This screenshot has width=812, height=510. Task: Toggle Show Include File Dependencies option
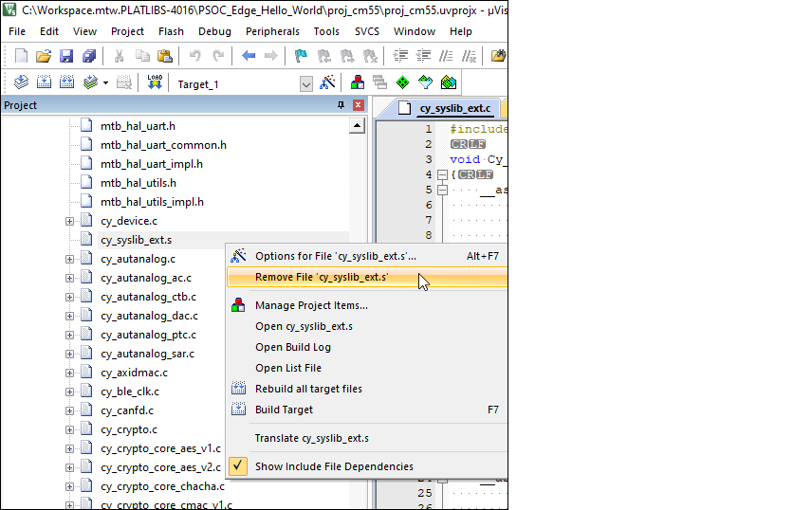coord(334,466)
